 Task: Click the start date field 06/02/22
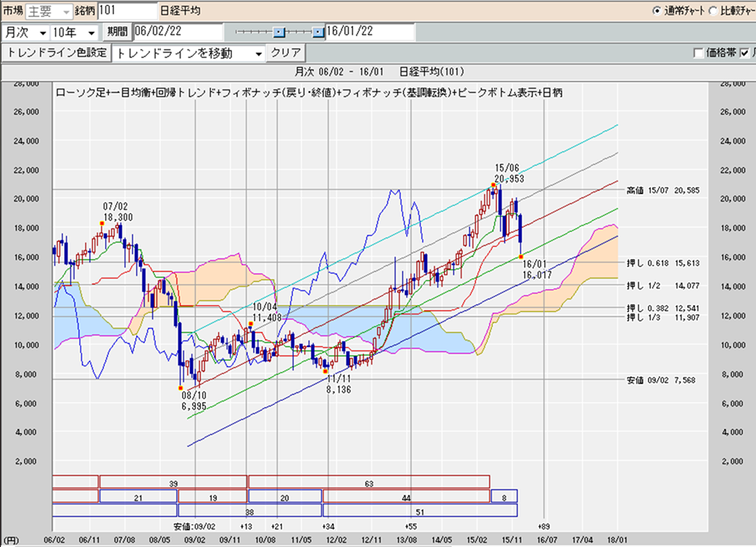tap(178, 32)
